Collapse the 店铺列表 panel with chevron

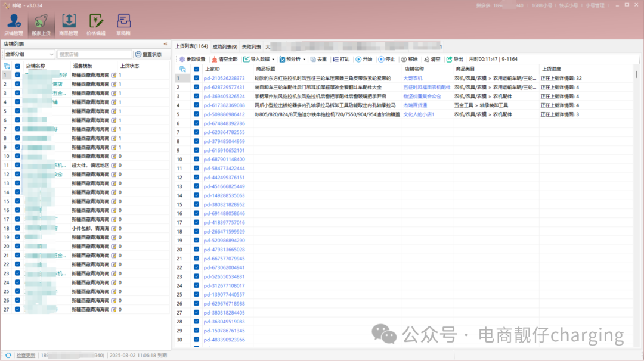166,44
